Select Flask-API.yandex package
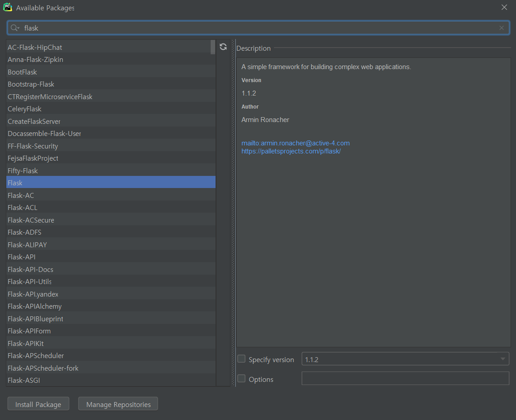Image resolution: width=516 pixels, height=420 pixels. tap(111, 294)
